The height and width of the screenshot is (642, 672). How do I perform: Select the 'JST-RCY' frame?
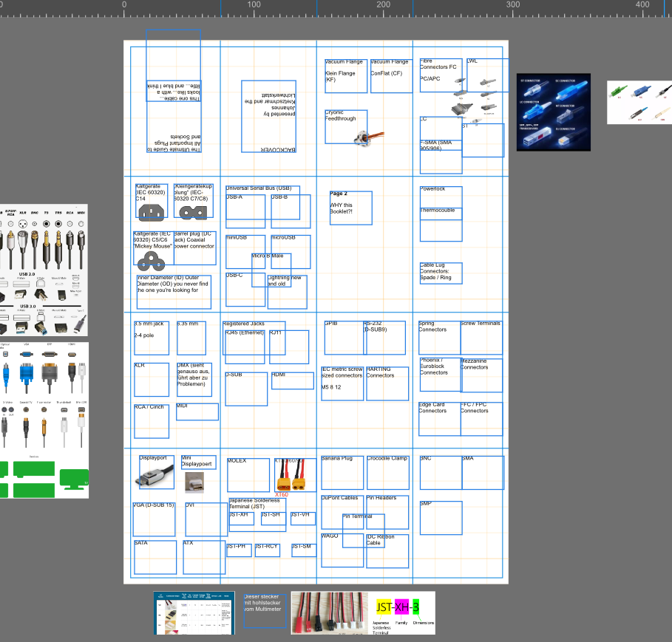(x=268, y=550)
